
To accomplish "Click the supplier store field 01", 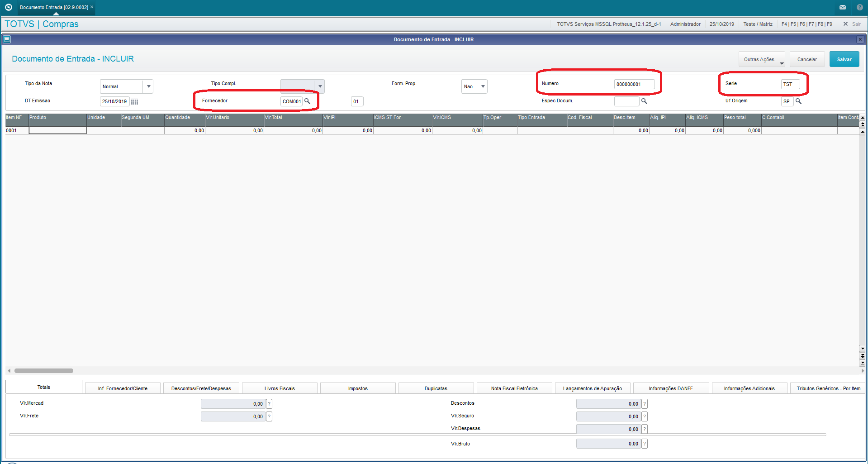I will (x=357, y=101).
